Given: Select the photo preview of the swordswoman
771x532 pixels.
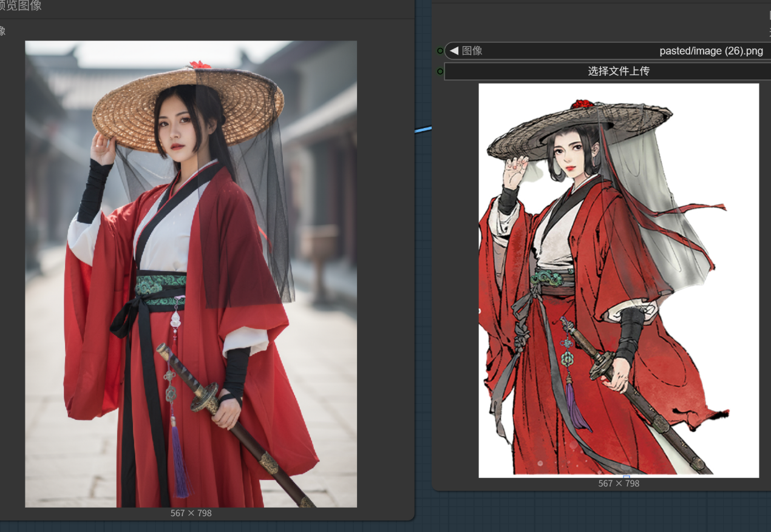Looking at the screenshot, I should click(191, 274).
